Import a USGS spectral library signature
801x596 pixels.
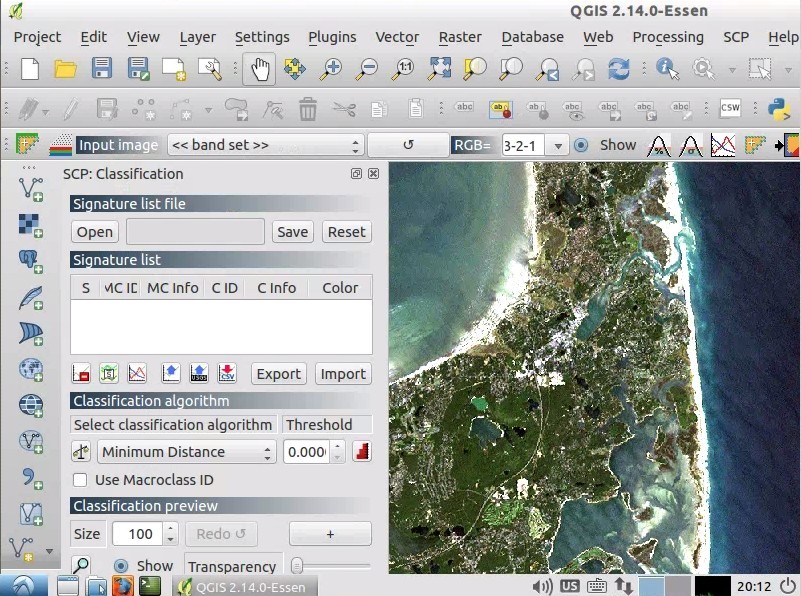(x=199, y=373)
